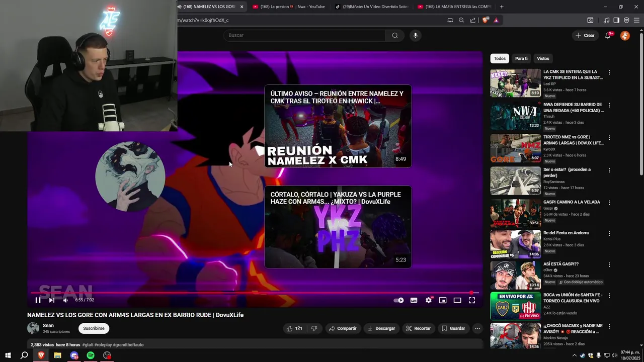Pause the video with the player pause button
The height and width of the screenshot is (362, 644).
(38, 300)
